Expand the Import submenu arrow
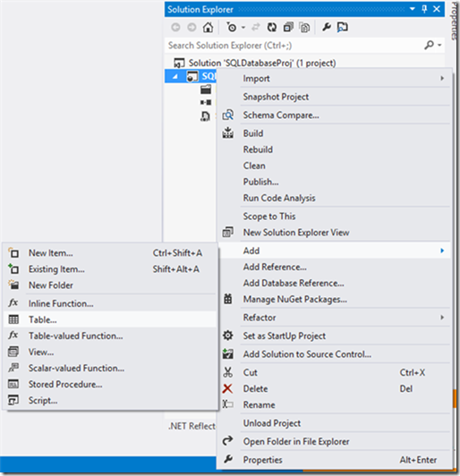Image resolution: width=460 pixels, height=476 pixels. pyautogui.click(x=442, y=79)
